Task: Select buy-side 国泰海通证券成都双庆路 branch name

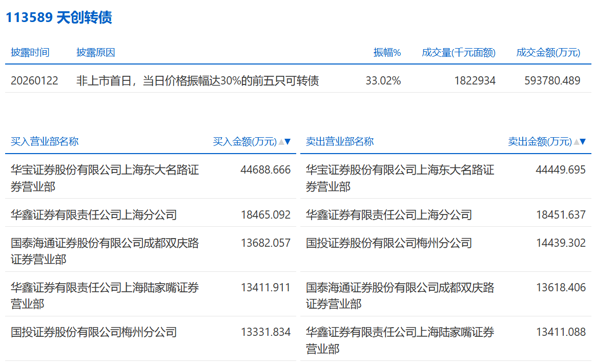Action: point(105,251)
